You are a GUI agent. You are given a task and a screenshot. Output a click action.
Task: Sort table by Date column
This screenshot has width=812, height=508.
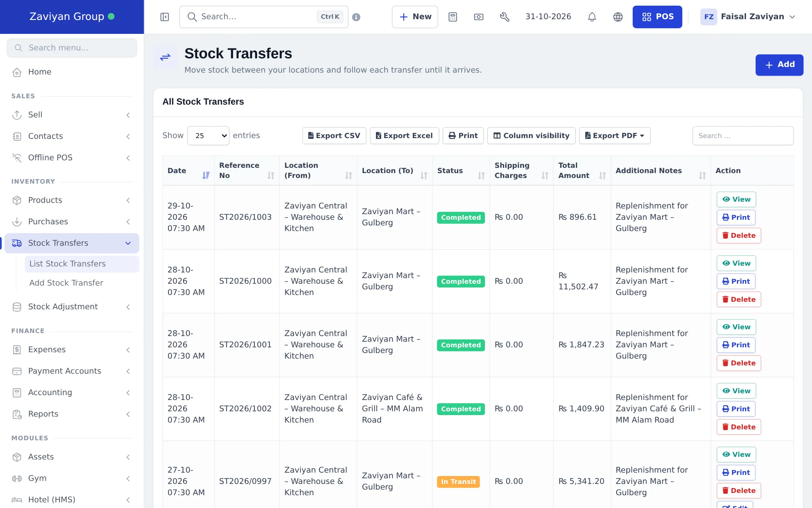point(188,170)
